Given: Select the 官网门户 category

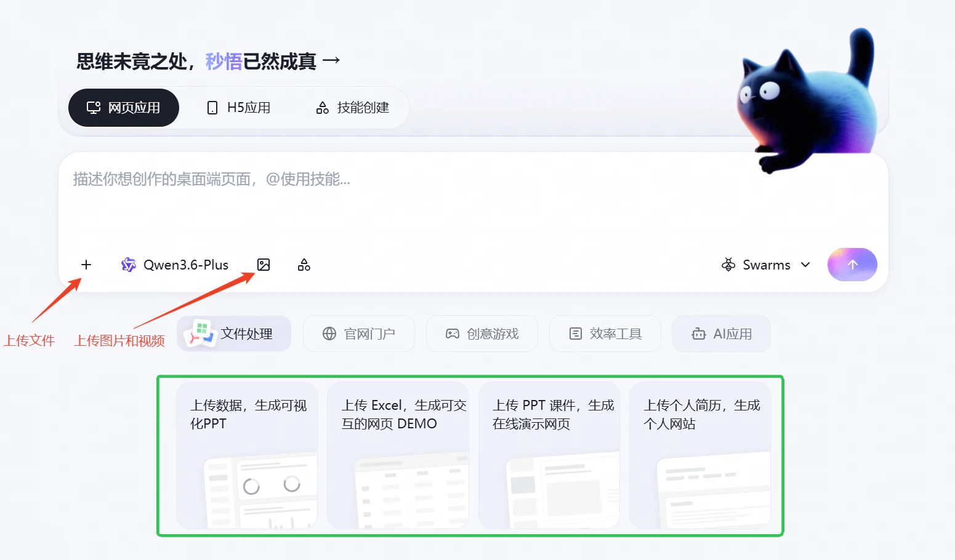Looking at the screenshot, I should (359, 334).
